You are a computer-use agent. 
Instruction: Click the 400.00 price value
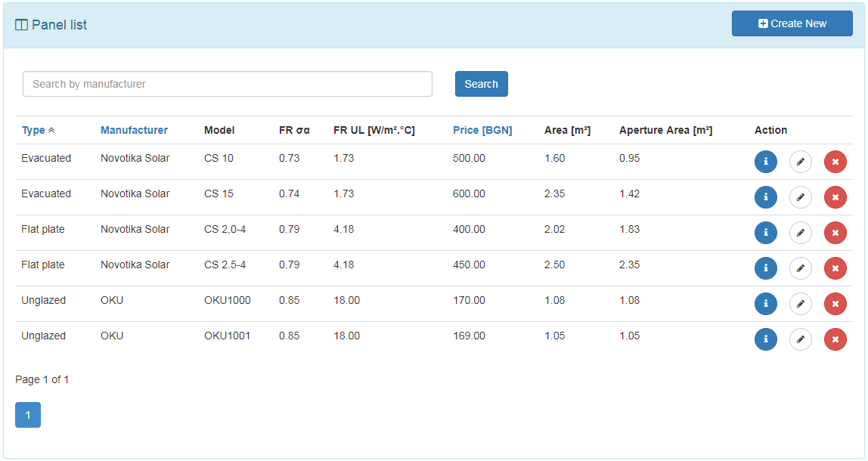tap(469, 229)
